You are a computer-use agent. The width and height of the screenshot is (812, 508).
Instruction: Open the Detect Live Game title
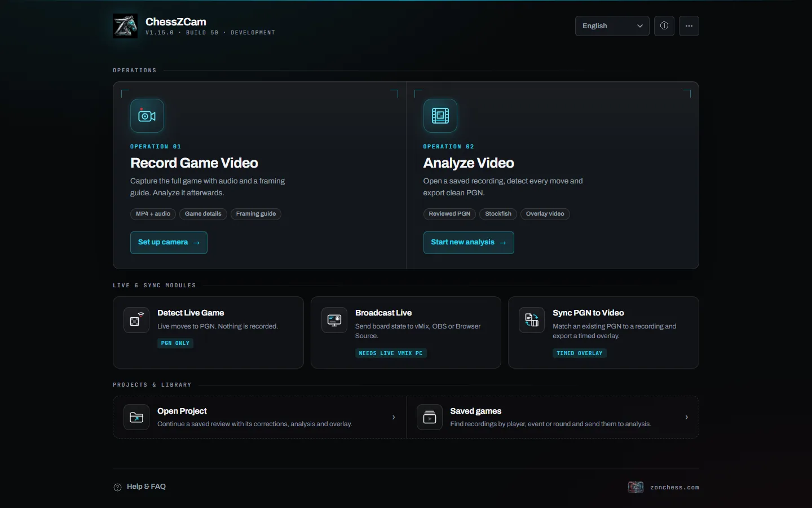tap(191, 313)
